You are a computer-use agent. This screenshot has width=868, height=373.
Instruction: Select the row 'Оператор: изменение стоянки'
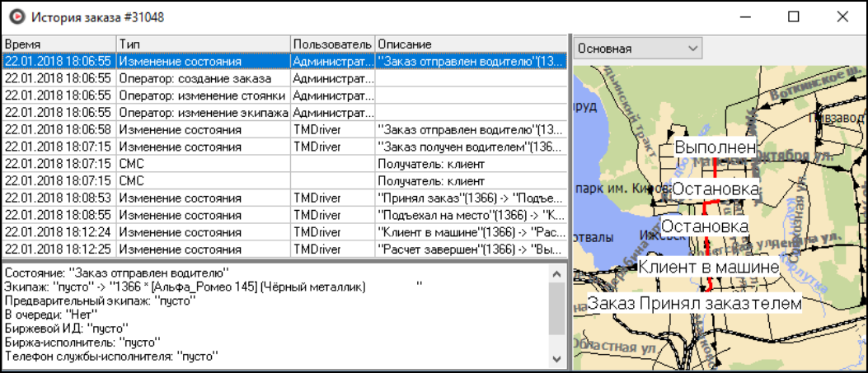[x=284, y=95]
